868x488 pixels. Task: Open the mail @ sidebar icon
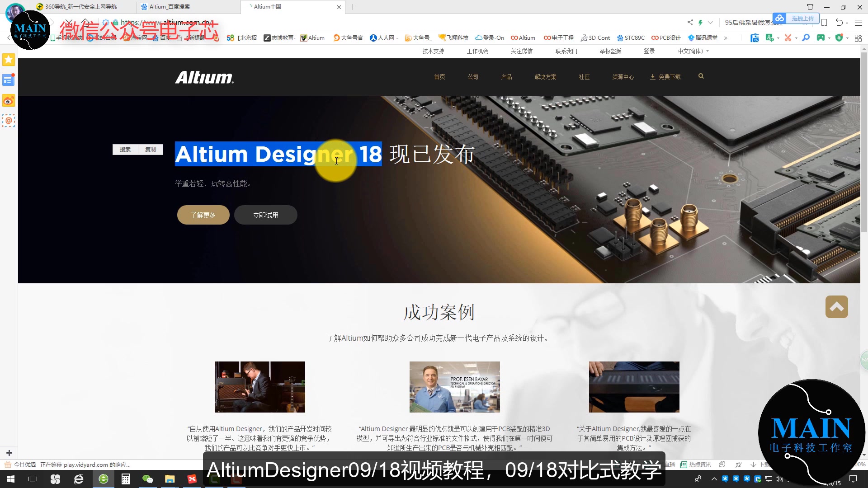[9, 121]
